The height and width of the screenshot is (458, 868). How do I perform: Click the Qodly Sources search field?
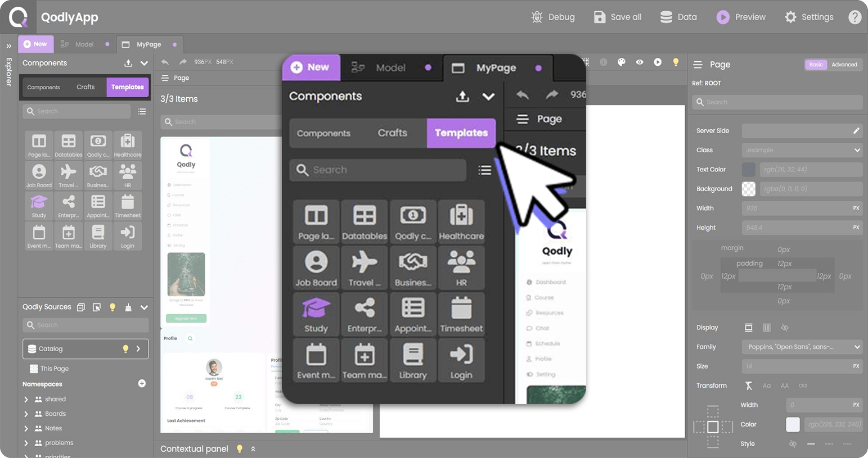[86, 325]
